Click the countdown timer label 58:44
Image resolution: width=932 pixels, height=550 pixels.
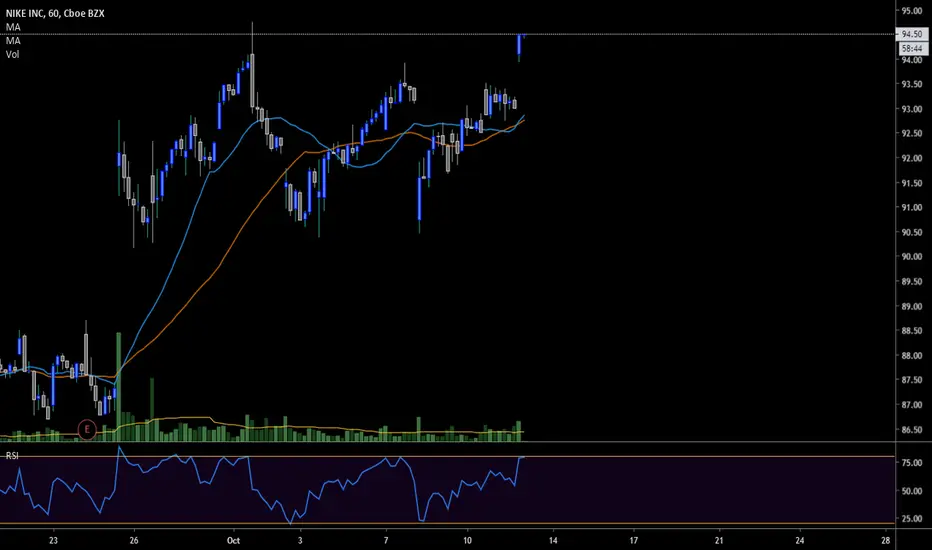point(912,48)
